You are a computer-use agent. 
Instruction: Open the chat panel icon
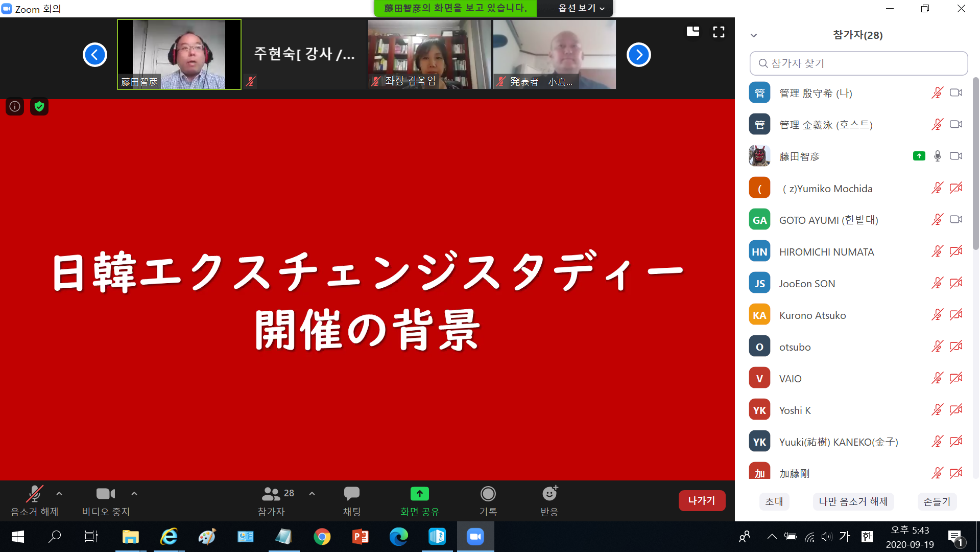[351, 494]
